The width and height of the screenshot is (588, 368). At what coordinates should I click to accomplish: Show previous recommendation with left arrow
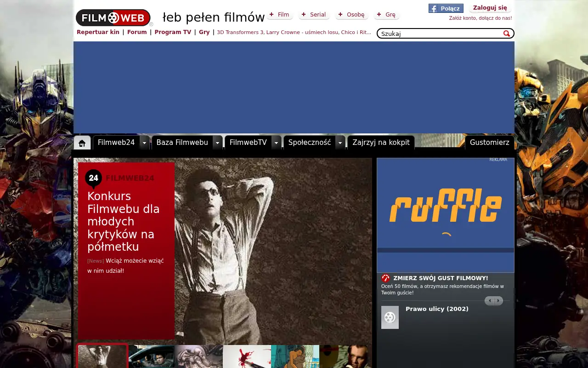point(489,301)
